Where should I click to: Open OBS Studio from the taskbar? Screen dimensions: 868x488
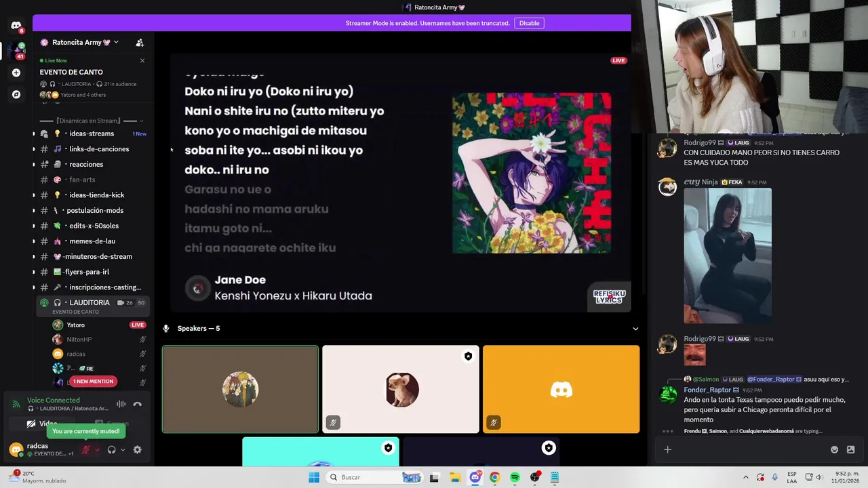tap(535, 477)
